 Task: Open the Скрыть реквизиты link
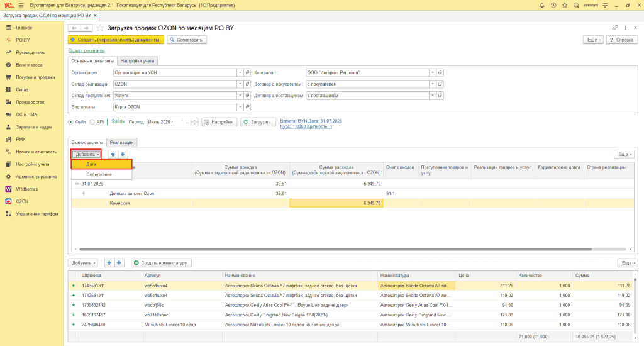[x=86, y=50]
